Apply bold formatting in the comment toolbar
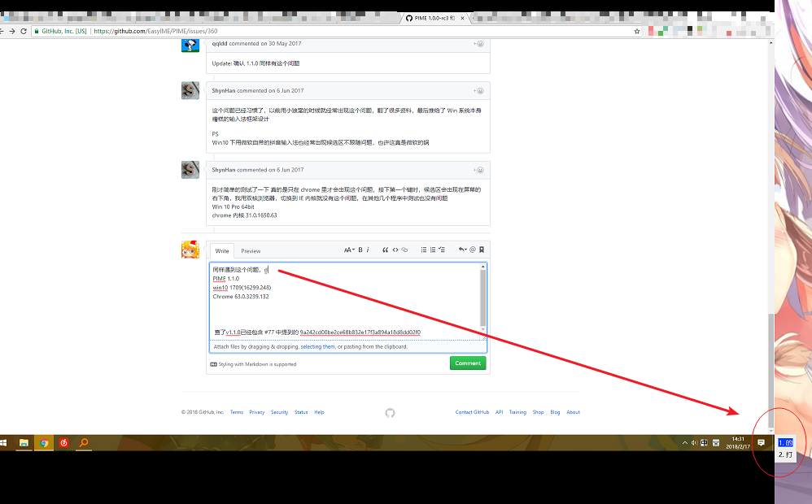The width and height of the screenshot is (812, 504). [x=360, y=250]
